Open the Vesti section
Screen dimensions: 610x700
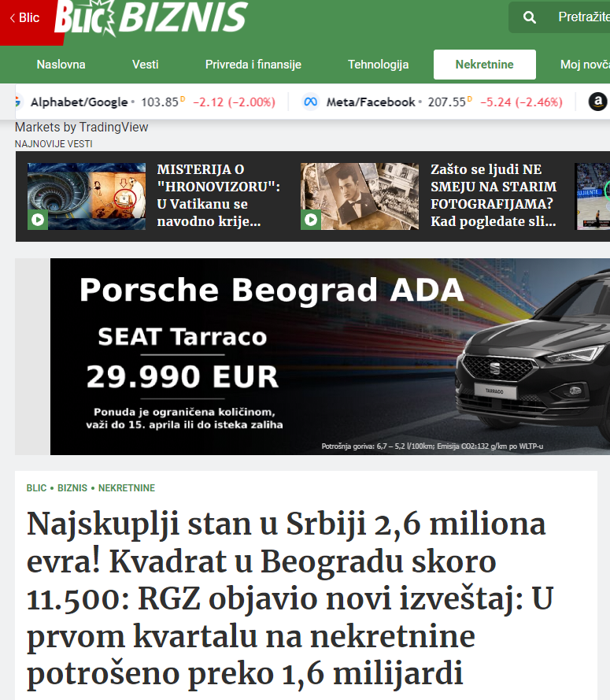145,65
